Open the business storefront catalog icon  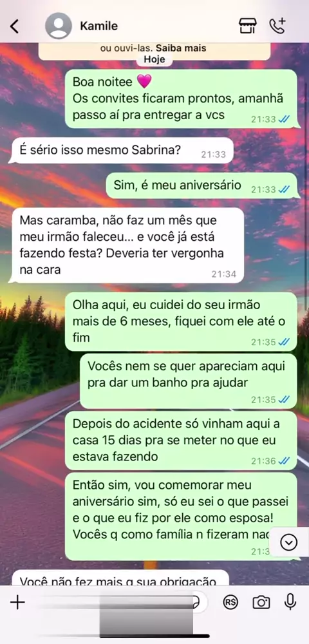pyautogui.click(x=248, y=26)
